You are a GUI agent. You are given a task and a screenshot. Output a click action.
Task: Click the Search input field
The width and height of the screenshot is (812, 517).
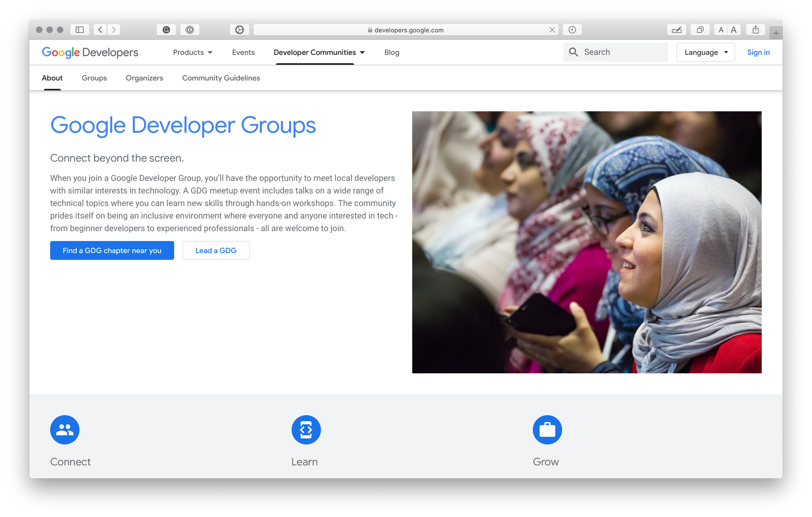pos(615,52)
